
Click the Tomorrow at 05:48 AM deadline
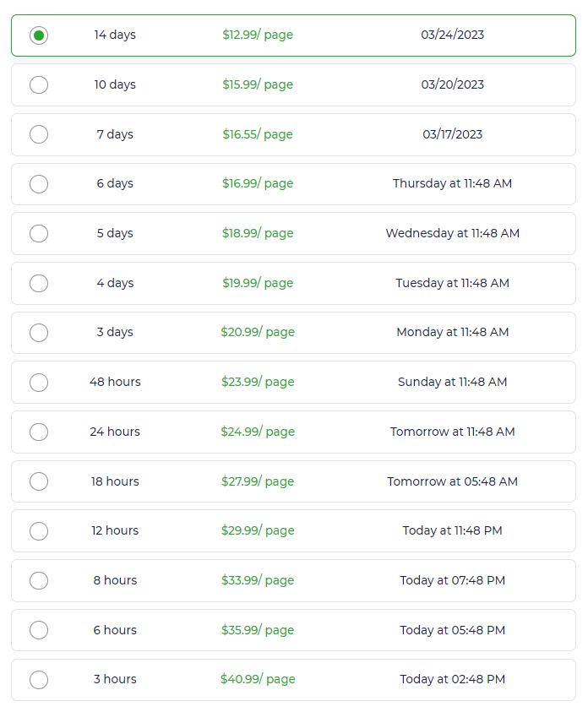tap(452, 481)
